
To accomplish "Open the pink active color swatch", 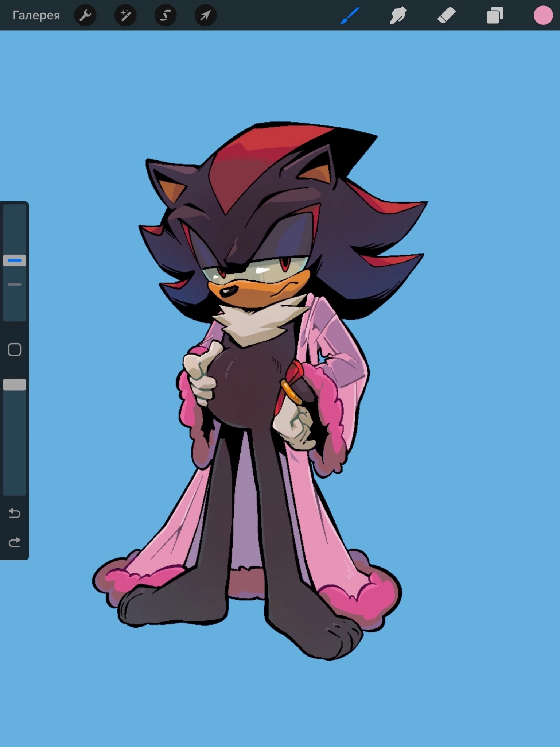I will (543, 15).
